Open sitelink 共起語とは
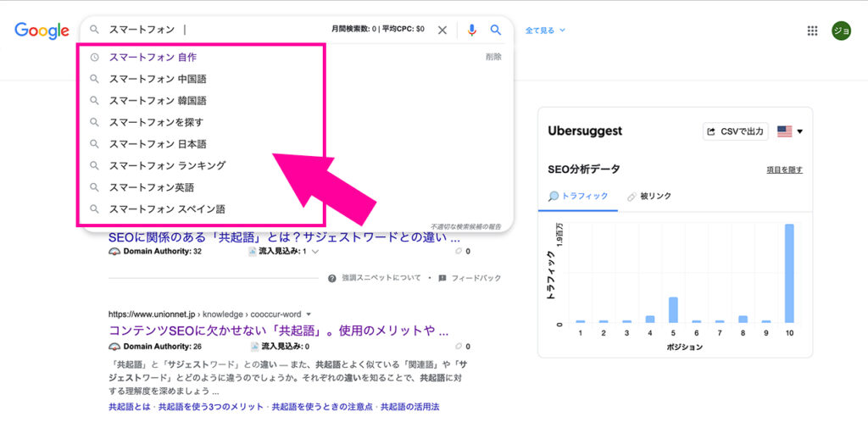The height and width of the screenshot is (428, 868). coord(130,407)
